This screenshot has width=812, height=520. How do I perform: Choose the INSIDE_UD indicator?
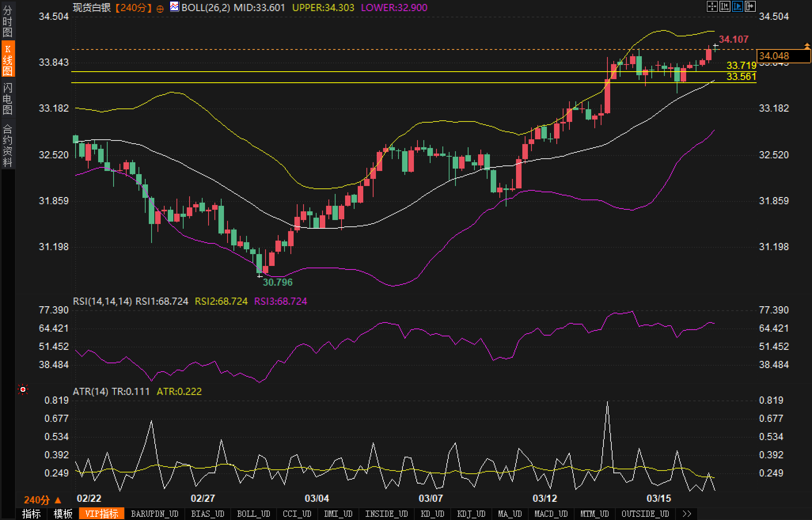(387, 514)
